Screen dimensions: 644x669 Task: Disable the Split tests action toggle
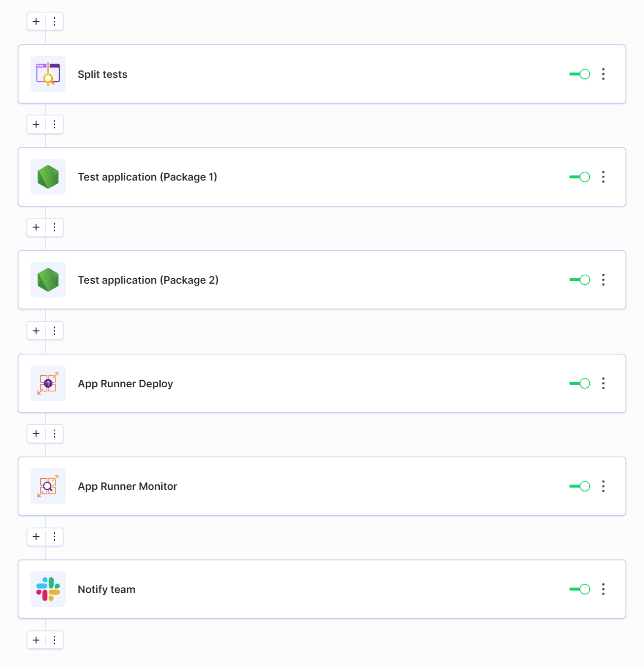pos(579,74)
